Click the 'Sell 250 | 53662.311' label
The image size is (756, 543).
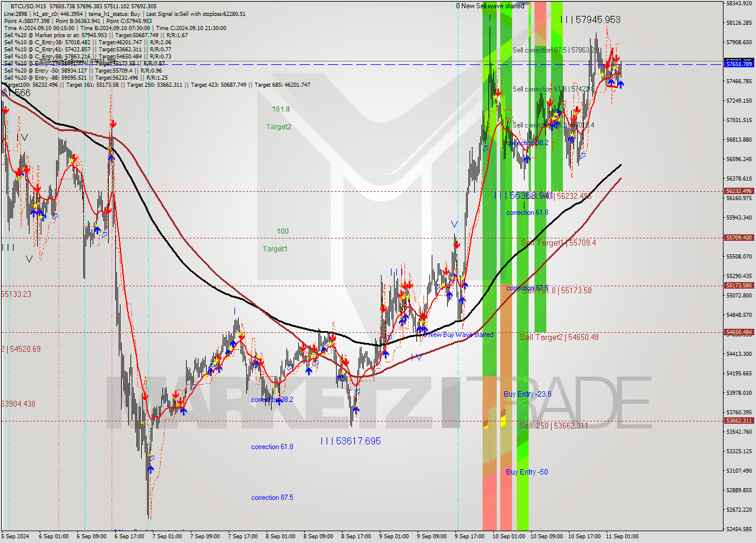553,426
